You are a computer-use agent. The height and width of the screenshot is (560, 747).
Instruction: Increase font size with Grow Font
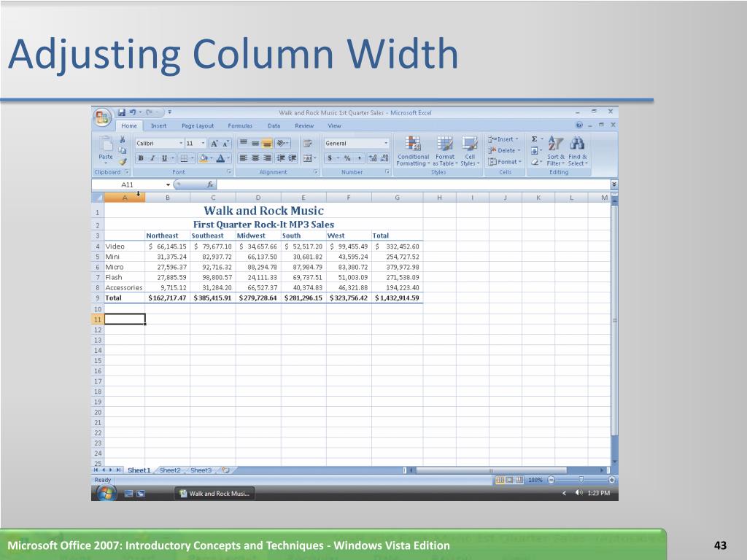(214, 144)
